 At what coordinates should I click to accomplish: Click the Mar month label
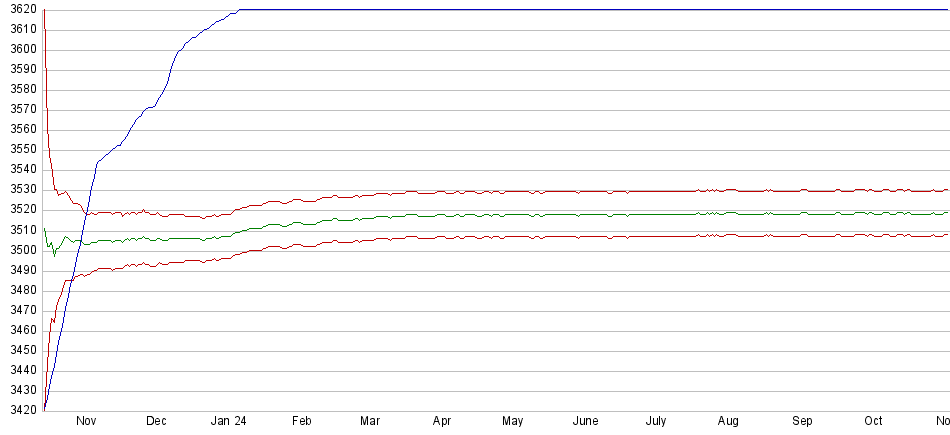(370, 422)
